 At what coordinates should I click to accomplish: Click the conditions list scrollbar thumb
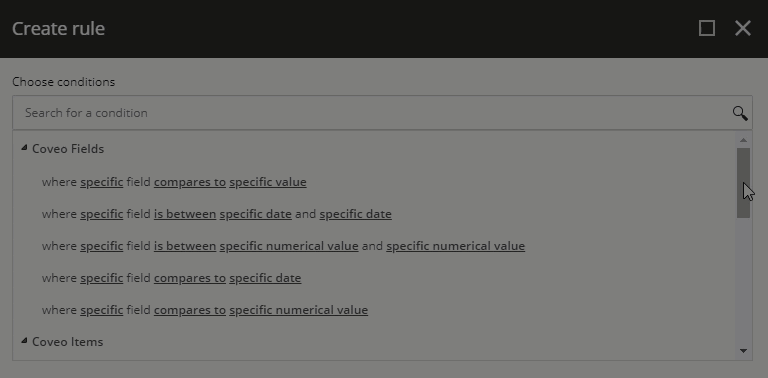click(x=743, y=183)
